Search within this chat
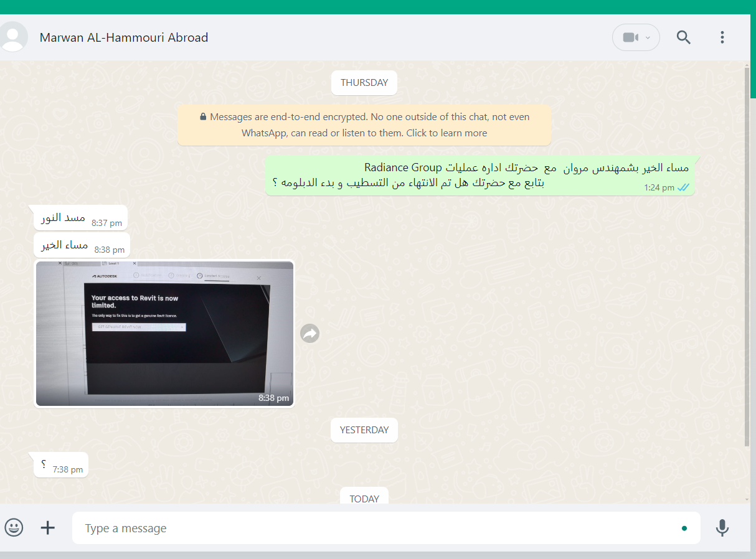 point(684,37)
